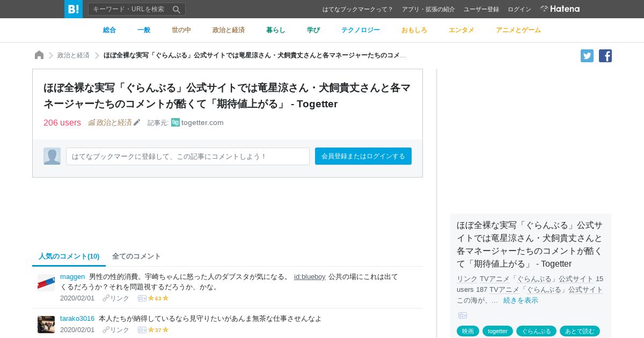The image size is (644, 338).
Task: Switch to 全てのコメント tab
Action: (136, 256)
